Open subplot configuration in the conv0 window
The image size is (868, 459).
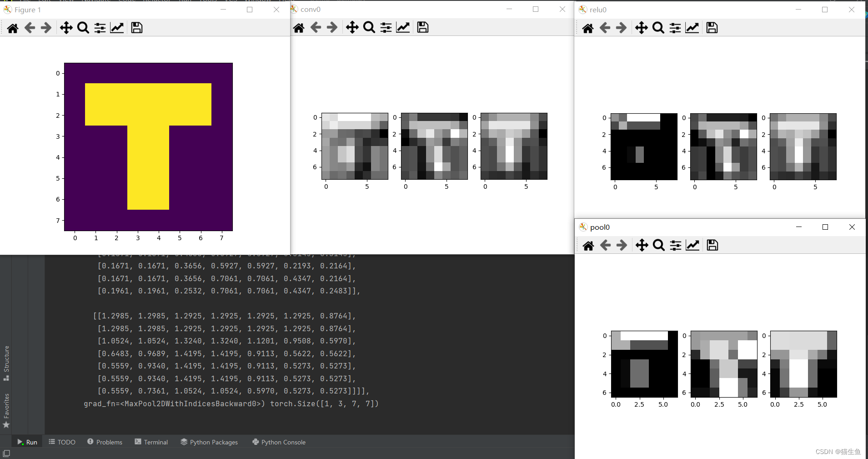[386, 27]
